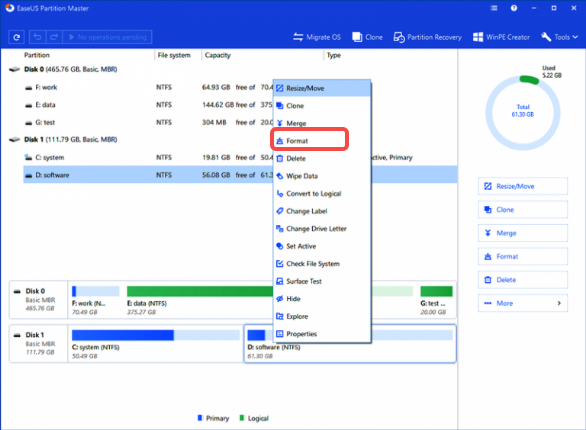Choose Merge in context menu
Screen dimensions: 586x430
[322, 123]
